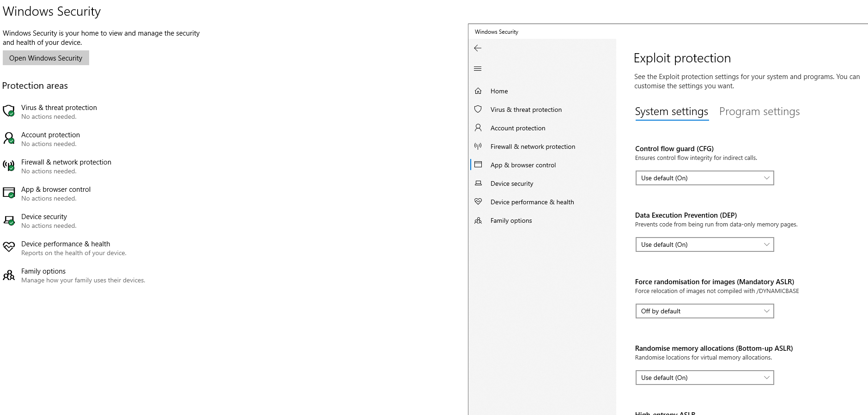Open the Bottom-up ASLR dropdown
This screenshot has height=415, width=868.
click(704, 378)
